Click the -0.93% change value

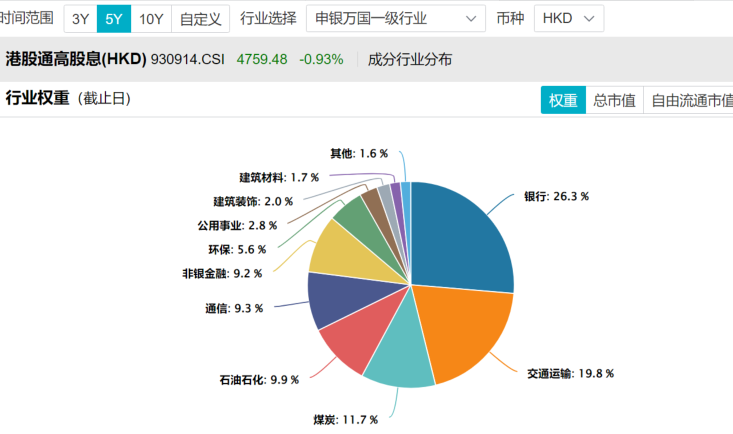click(x=321, y=59)
